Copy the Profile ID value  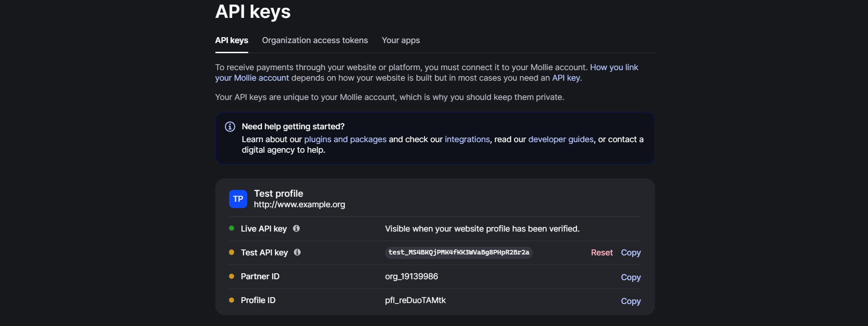630,301
